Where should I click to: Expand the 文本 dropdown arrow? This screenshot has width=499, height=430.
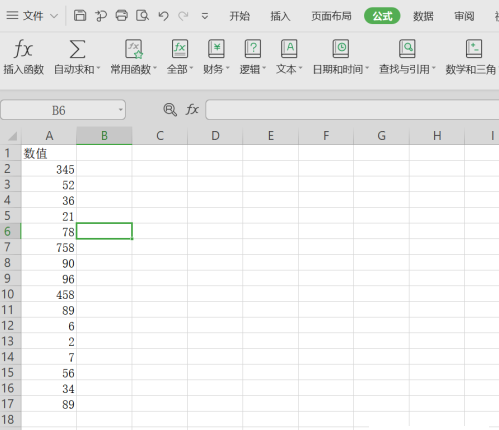300,68
